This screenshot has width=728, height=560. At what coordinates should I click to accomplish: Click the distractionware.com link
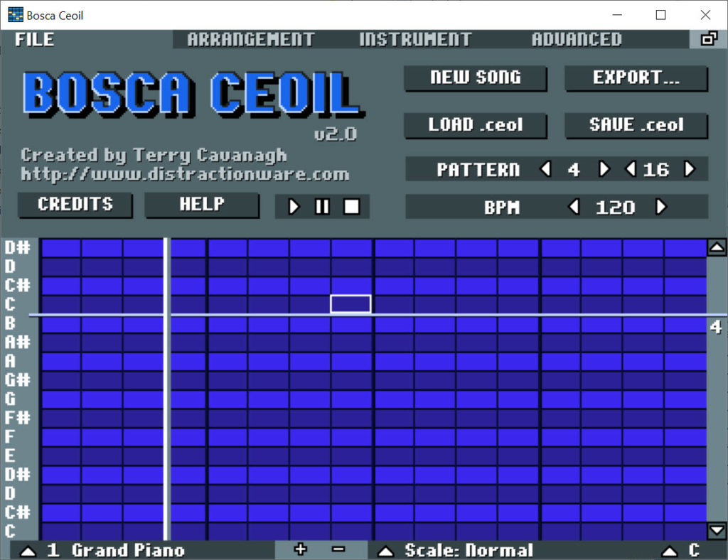(185, 174)
